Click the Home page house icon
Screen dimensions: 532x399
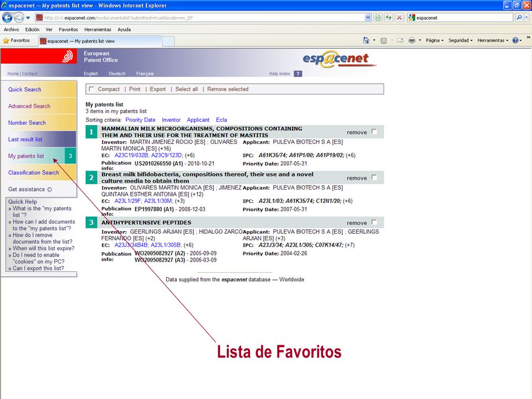tap(366, 40)
